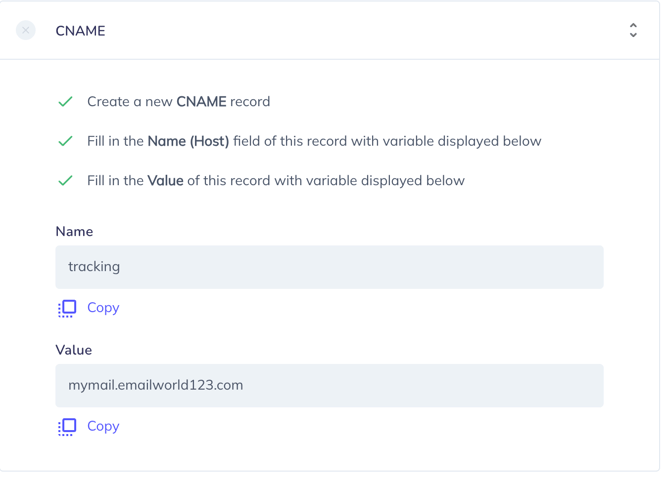Click the CNAME section header title
This screenshot has width=670, height=478.
[80, 31]
